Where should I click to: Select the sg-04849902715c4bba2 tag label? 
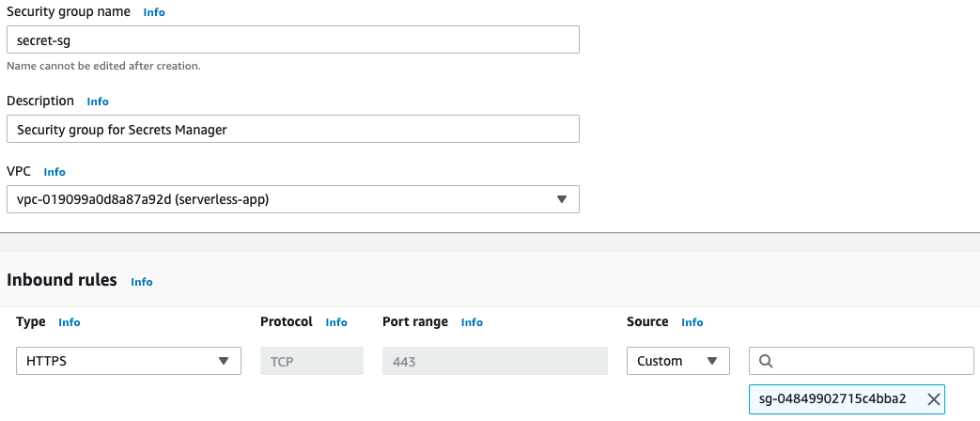coord(832,399)
